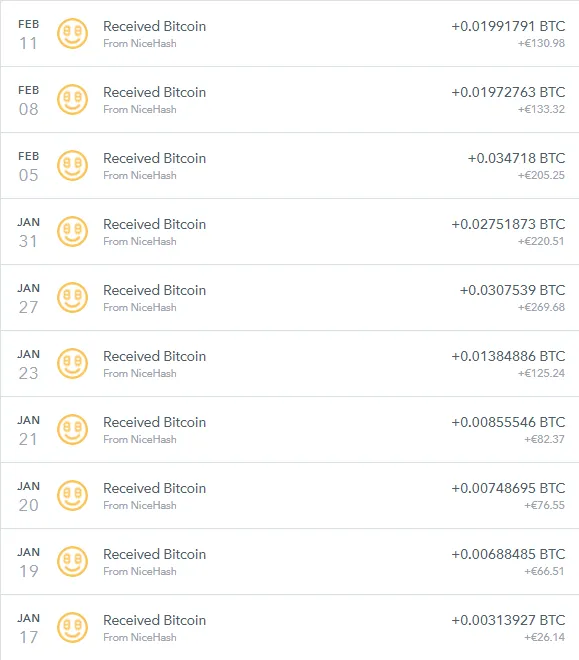Click the smiley icon for FEB 08 transaction
The height and width of the screenshot is (660, 579).
coord(72,99)
